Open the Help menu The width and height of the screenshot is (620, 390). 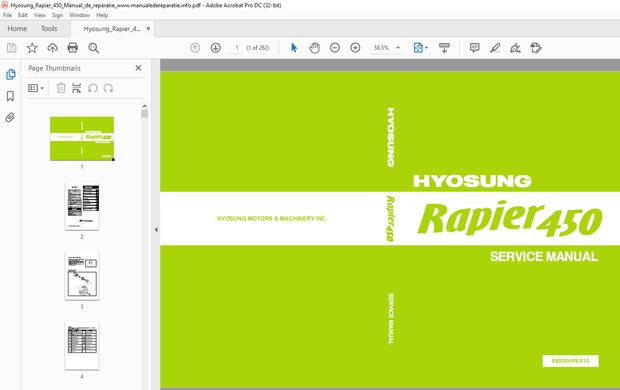pos(102,15)
